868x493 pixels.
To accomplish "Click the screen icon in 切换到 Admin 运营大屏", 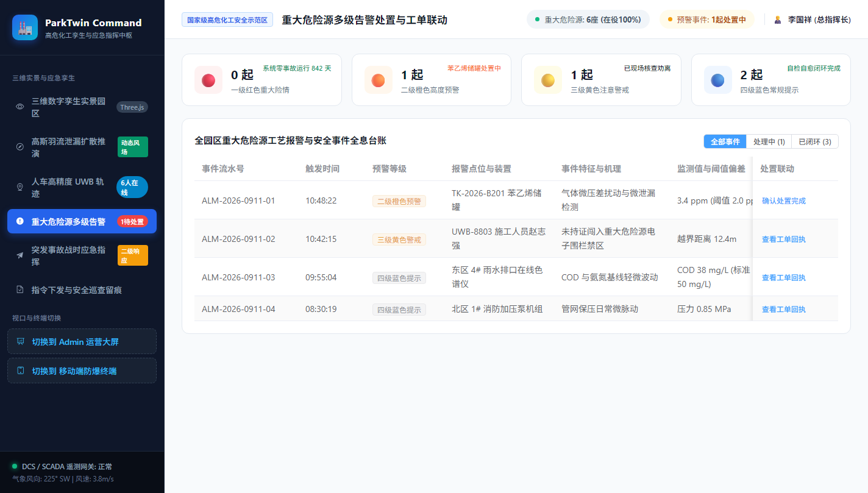I will click(21, 341).
